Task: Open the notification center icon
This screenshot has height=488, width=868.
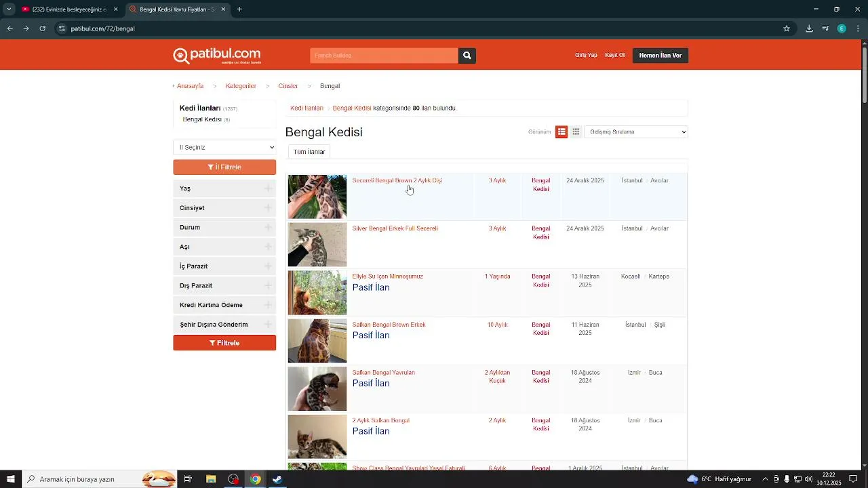Action: (853, 479)
